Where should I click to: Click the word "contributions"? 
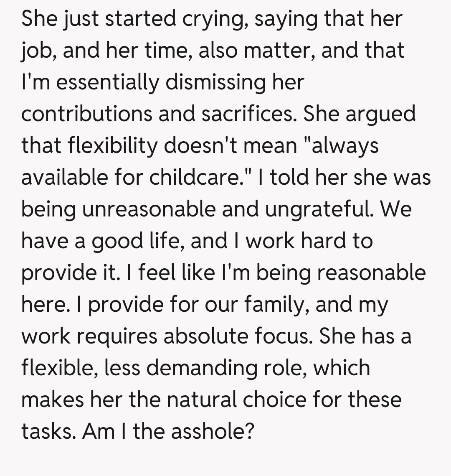[x=87, y=114]
